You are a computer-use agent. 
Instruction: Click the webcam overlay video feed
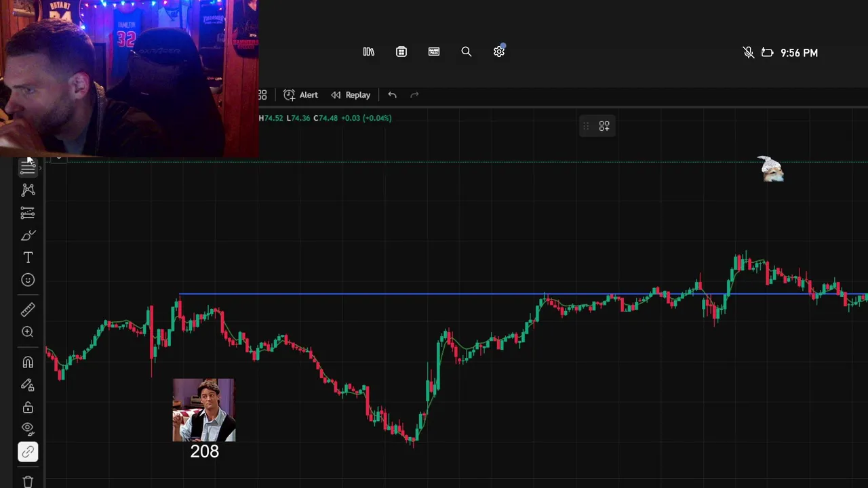click(x=129, y=79)
